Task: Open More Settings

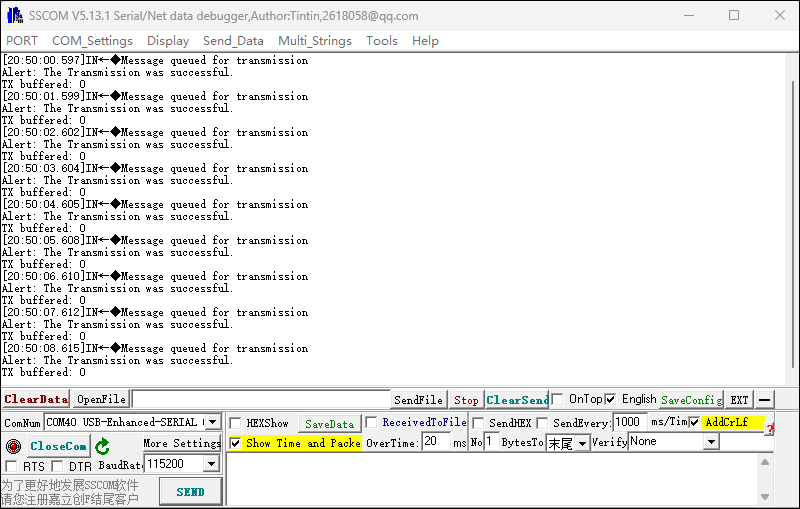Action: pyautogui.click(x=182, y=443)
